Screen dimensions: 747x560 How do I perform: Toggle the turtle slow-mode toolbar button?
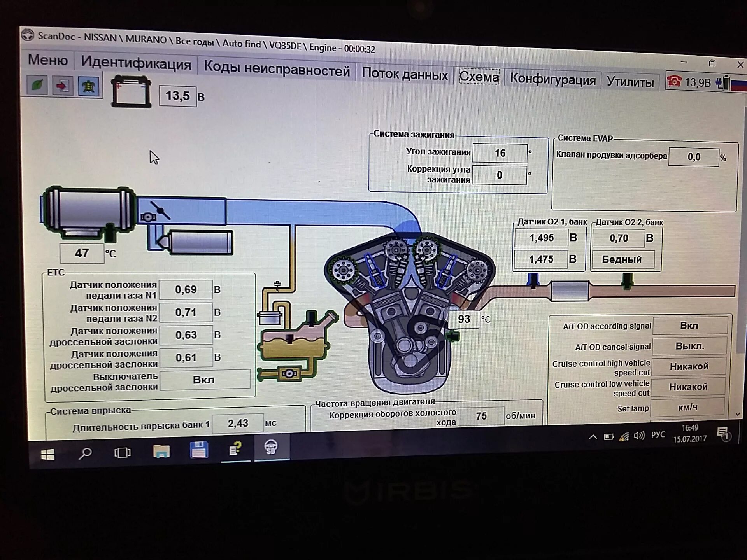pyautogui.click(x=88, y=86)
